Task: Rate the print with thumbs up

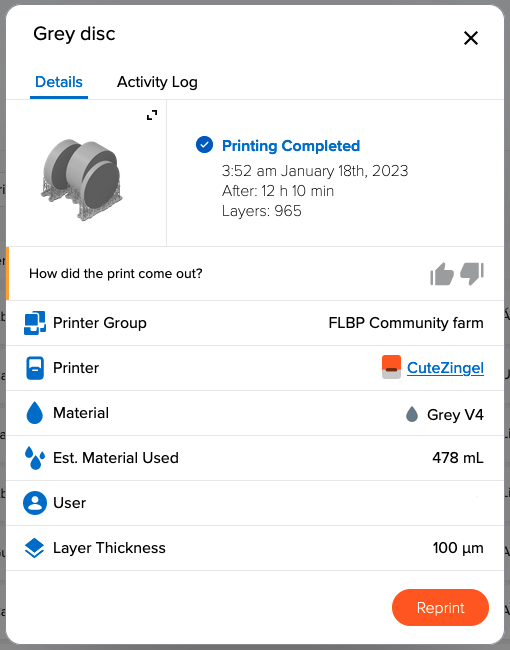Action: [442, 274]
